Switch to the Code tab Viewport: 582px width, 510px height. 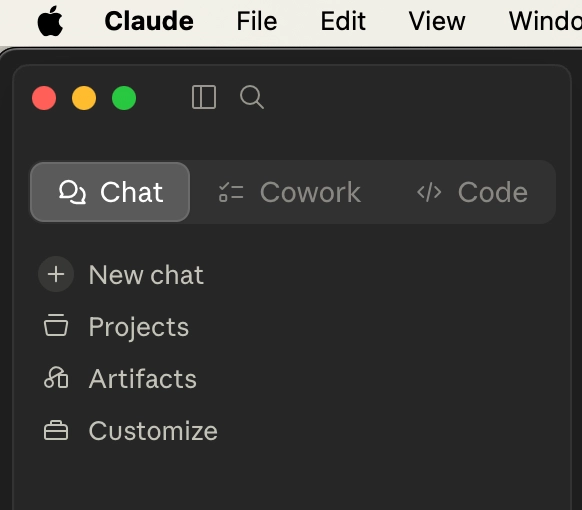tap(472, 192)
